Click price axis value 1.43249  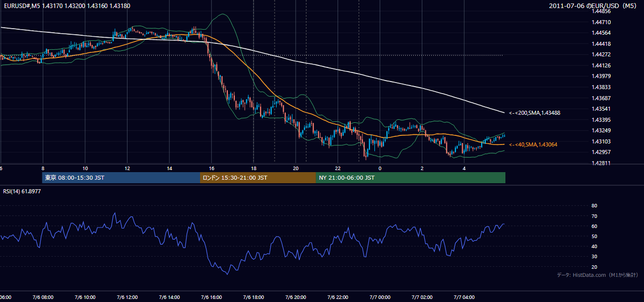coord(601,130)
